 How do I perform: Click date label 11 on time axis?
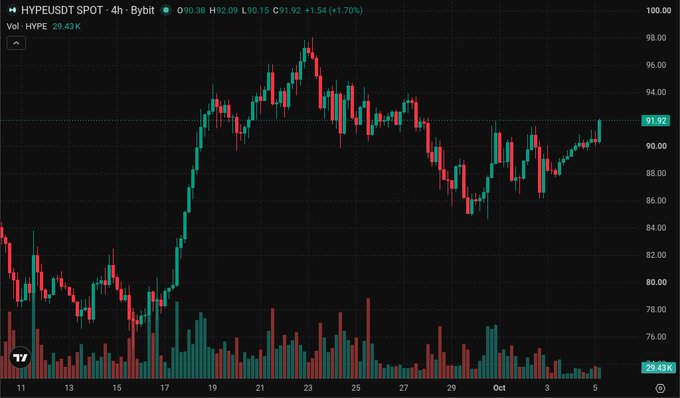[21, 388]
